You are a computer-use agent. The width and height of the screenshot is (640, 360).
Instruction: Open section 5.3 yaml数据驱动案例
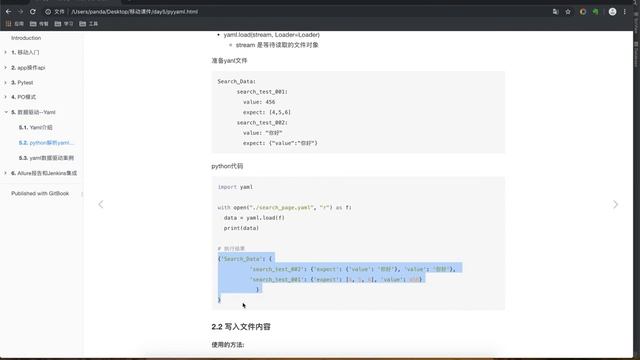[x=47, y=158]
